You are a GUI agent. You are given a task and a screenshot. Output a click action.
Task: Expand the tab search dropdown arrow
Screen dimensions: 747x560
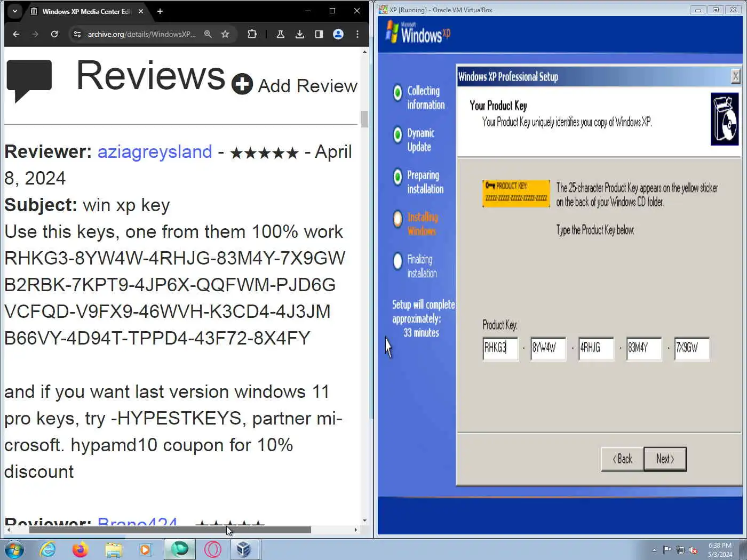click(15, 11)
